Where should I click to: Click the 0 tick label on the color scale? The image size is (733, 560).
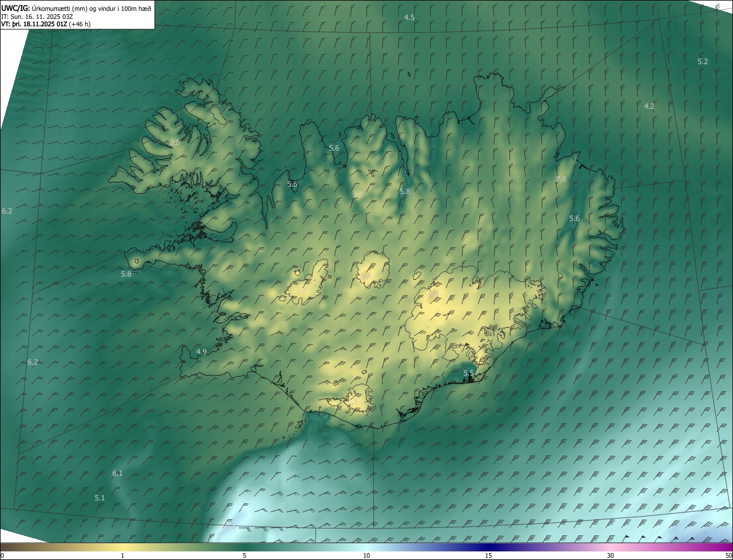(x=2, y=556)
